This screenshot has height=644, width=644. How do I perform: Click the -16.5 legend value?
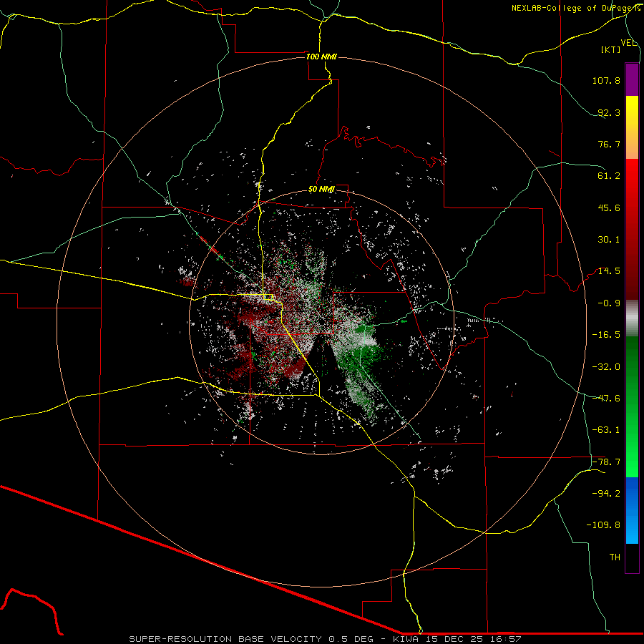pyautogui.click(x=606, y=335)
